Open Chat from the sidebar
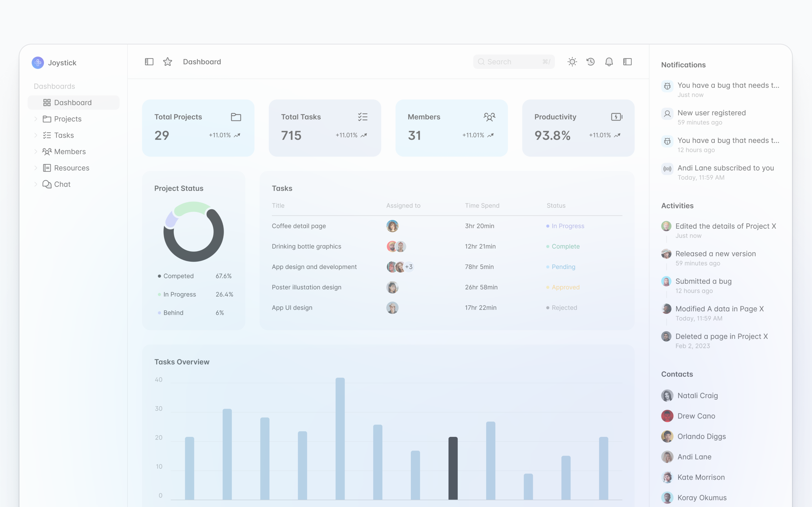The image size is (812, 507). coord(62,184)
